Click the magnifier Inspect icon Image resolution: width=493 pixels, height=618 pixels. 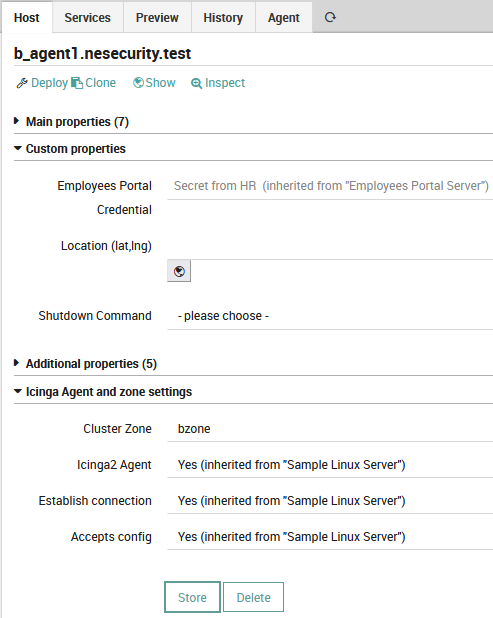tap(196, 83)
